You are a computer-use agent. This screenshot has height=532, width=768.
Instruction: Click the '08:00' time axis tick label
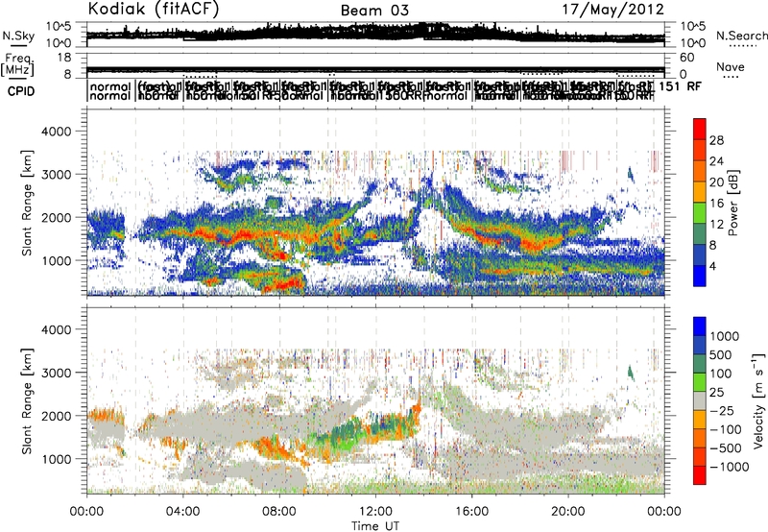[x=279, y=512]
